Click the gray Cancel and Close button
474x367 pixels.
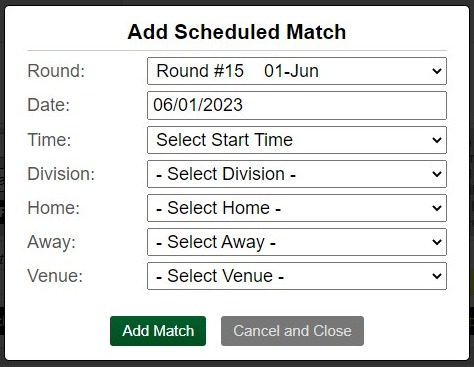[x=292, y=331]
